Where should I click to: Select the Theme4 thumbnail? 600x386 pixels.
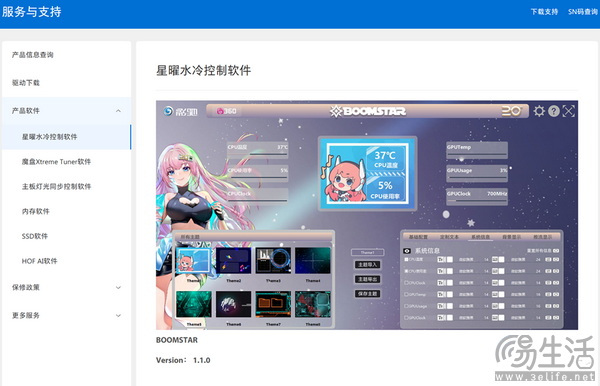(x=313, y=260)
